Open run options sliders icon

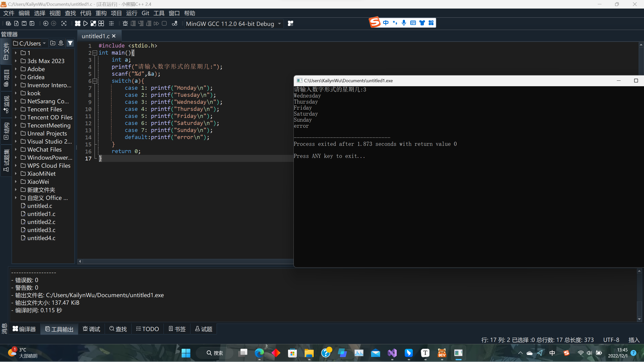click(x=111, y=23)
